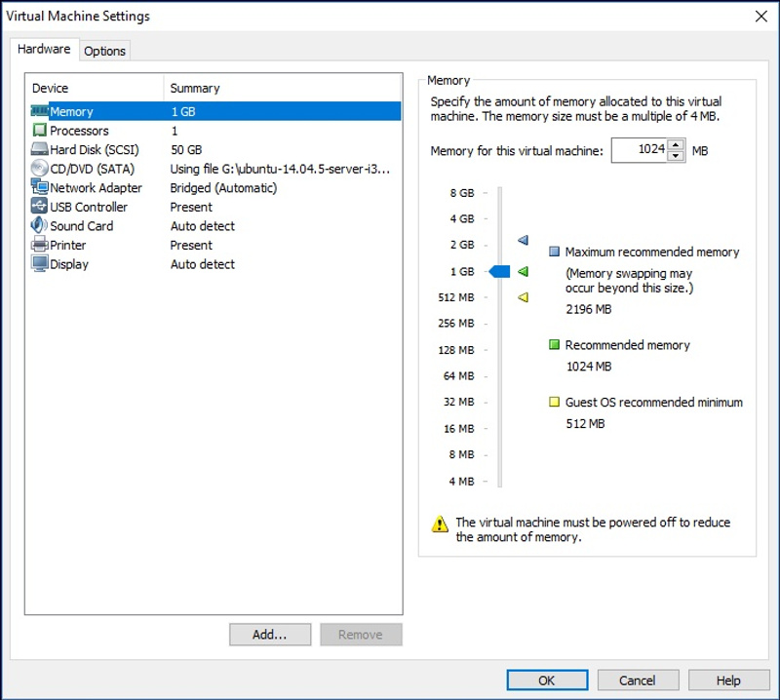Select the Hard Disk (SCSI) icon
780x700 pixels.
(x=40, y=149)
